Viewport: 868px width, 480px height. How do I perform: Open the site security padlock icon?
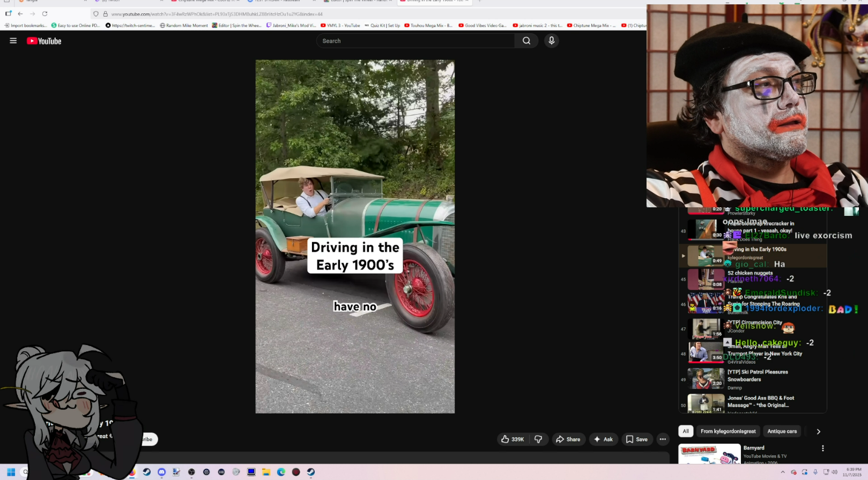(x=105, y=14)
